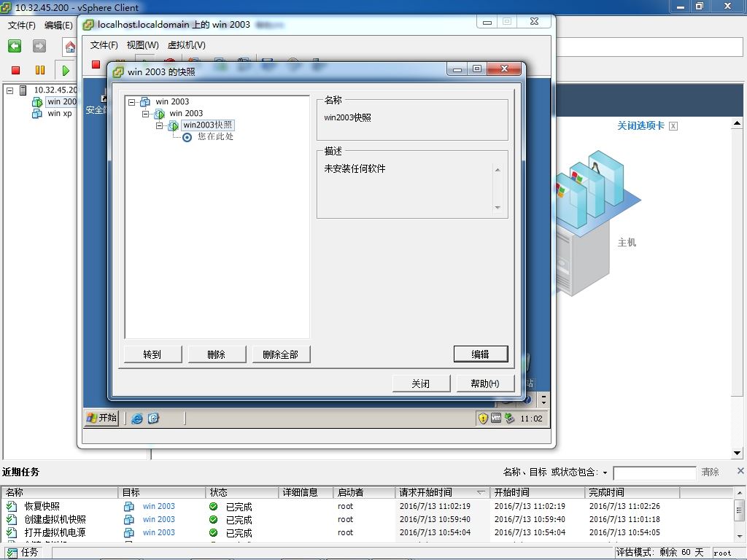Click green check icon in 恢复快照 row
This screenshot has width=747, height=560.
click(x=214, y=506)
